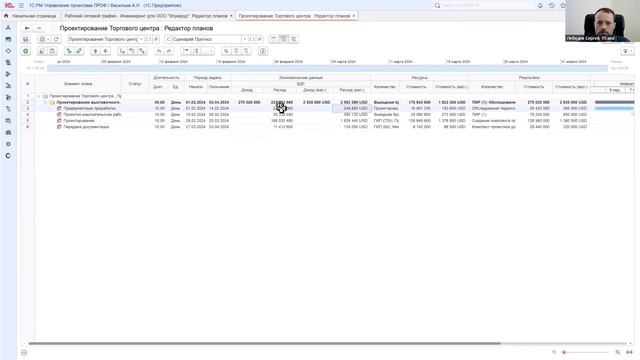Image resolution: width=640 pixels, height=360 pixels.
Task: Open notifications bell icon in title bar
Action: (540, 5)
